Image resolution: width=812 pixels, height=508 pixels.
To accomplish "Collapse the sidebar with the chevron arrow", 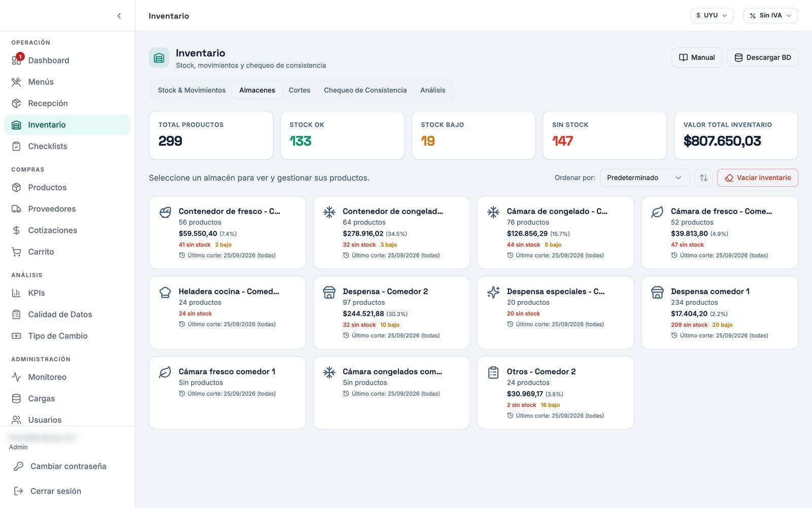I will (119, 16).
